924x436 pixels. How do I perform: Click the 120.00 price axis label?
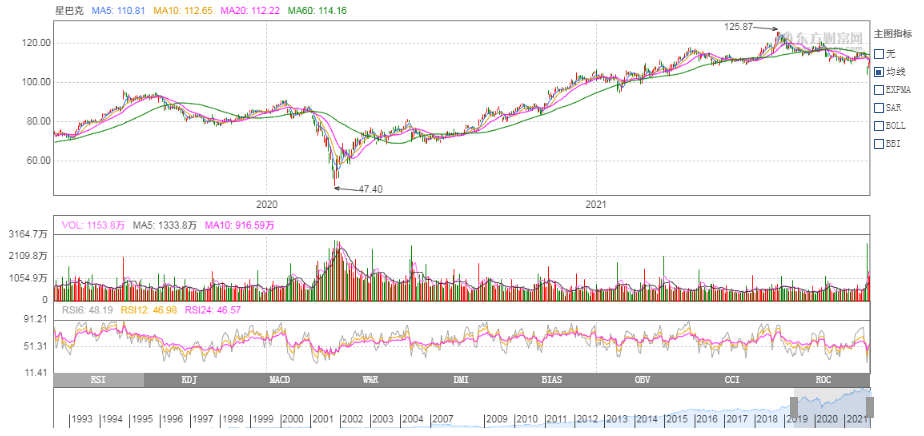click(x=37, y=43)
